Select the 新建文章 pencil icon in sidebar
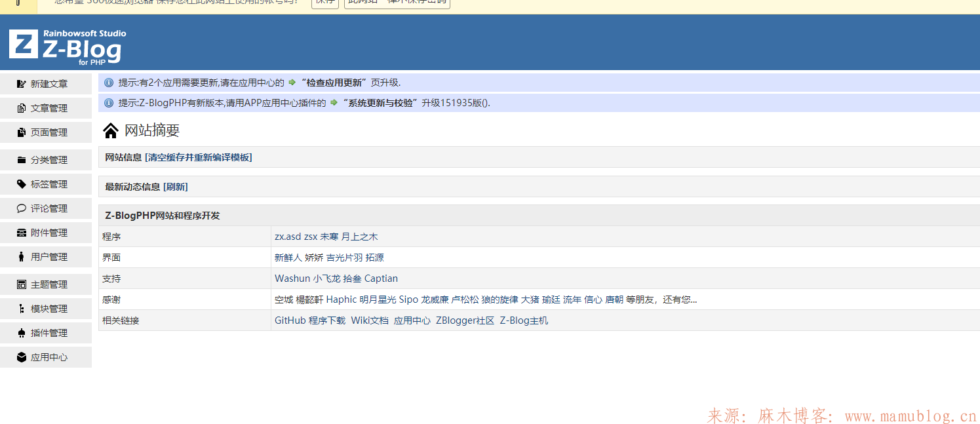Viewport: 980px width, 424px height. (23, 83)
